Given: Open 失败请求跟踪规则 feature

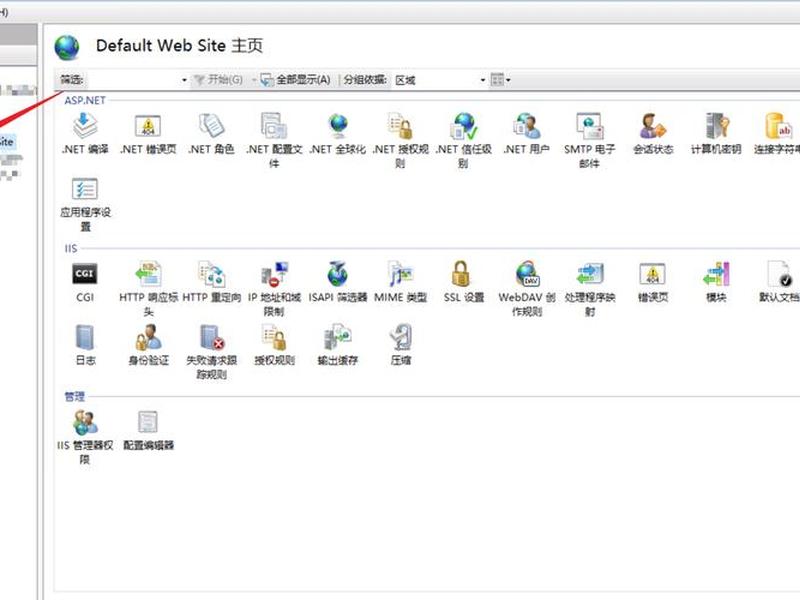Looking at the screenshot, I should click(211, 352).
